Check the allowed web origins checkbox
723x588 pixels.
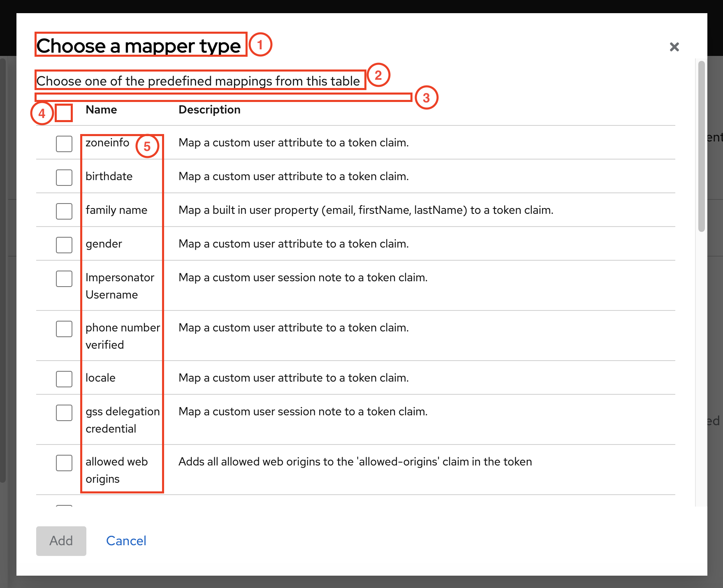pos(64,463)
